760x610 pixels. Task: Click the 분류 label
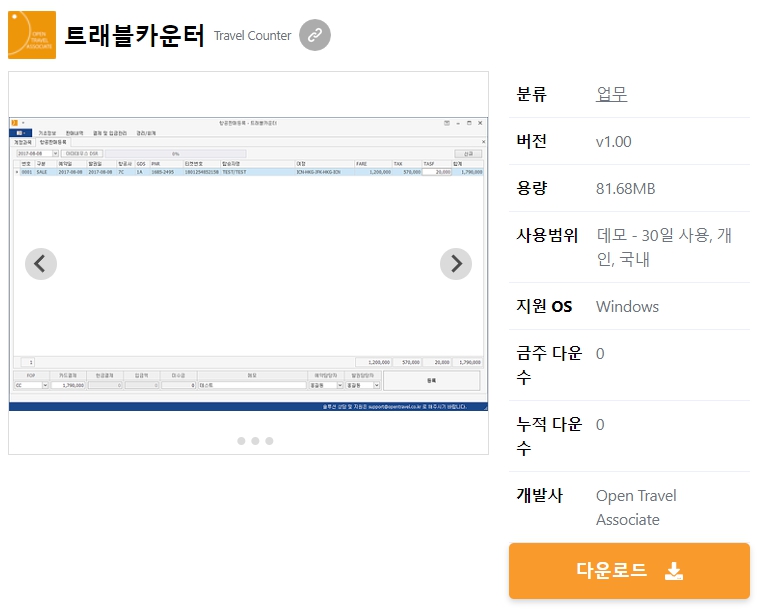tap(532, 94)
